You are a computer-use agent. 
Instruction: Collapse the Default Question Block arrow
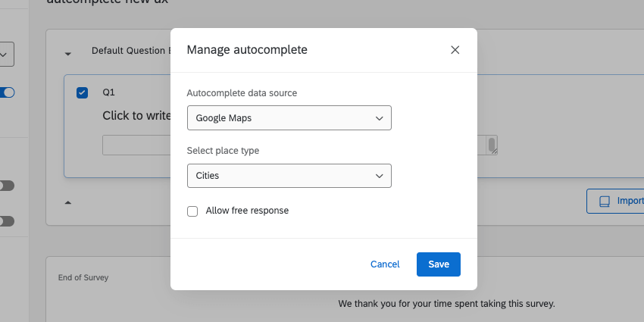pos(68,54)
